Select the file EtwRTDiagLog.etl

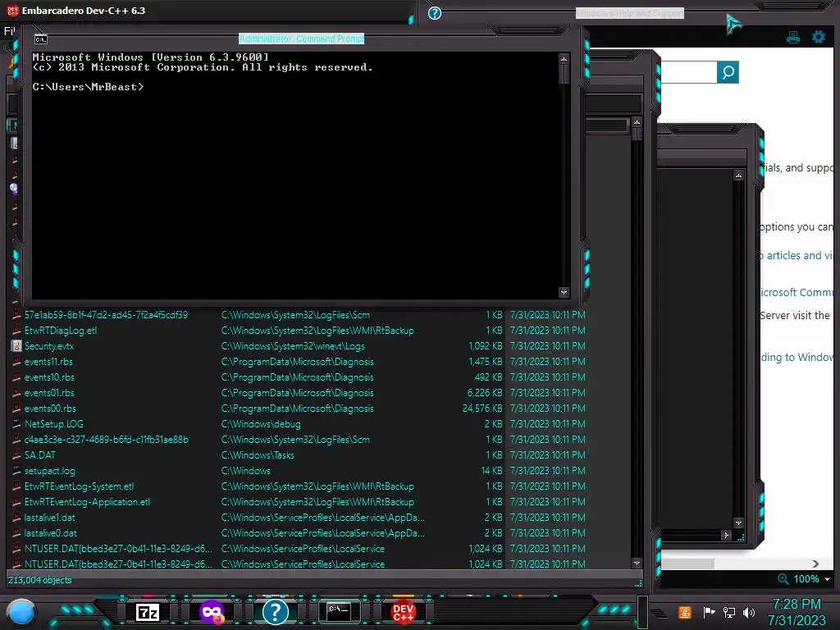61,331
